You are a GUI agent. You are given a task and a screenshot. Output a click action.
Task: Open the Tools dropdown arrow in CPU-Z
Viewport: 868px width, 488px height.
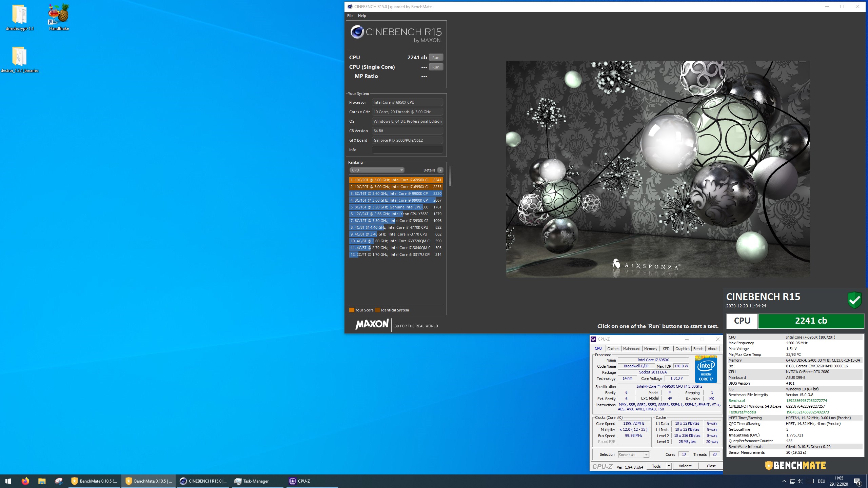(x=669, y=466)
